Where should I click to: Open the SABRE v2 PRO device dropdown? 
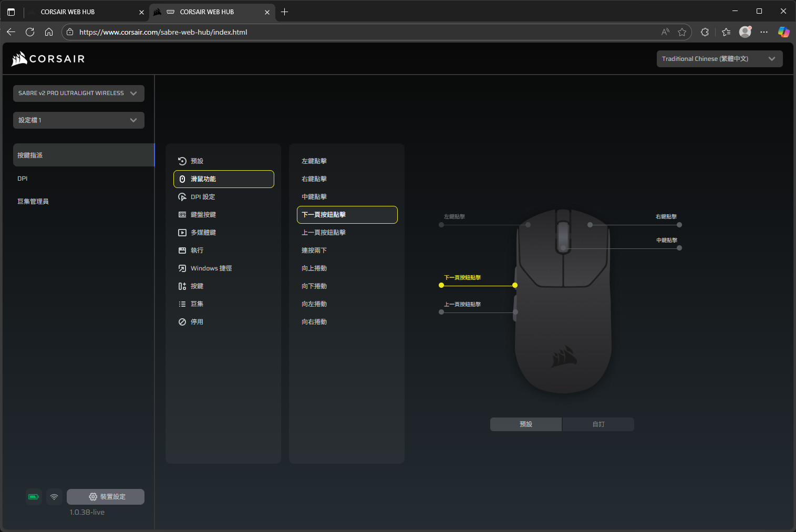79,93
